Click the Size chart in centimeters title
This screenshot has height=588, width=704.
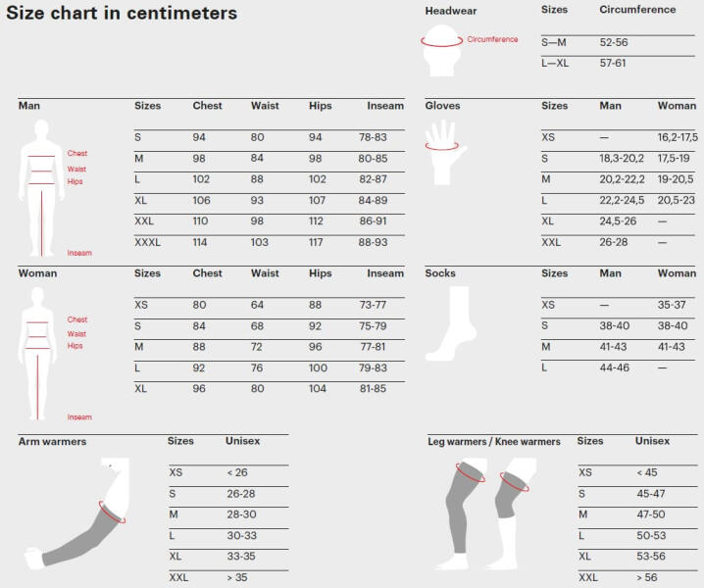click(122, 14)
